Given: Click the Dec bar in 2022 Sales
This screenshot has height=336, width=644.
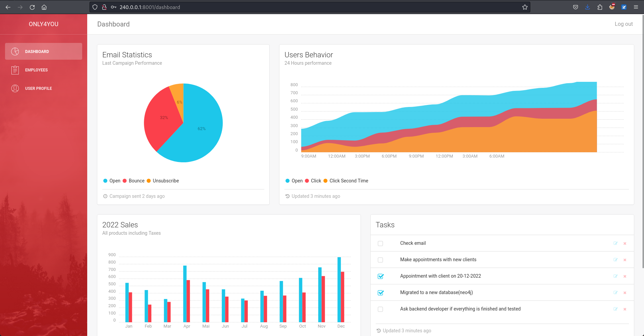Looking at the screenshot, I should tap(339, 290).
